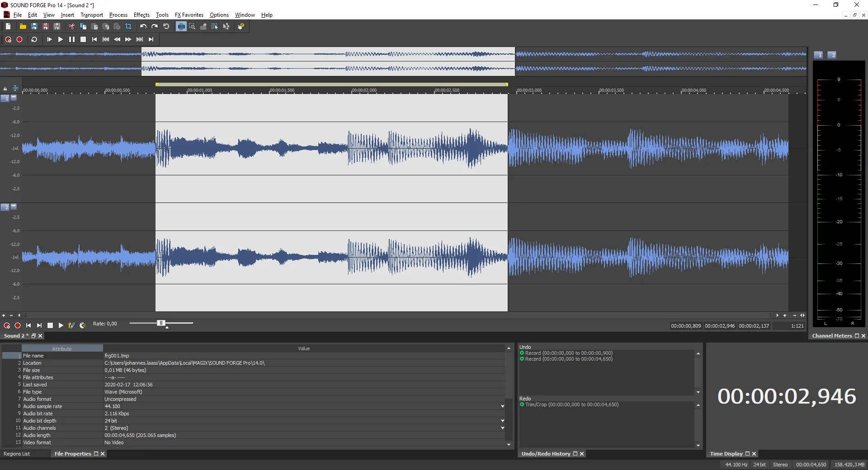This screenshot has width=868, height=470.
Task: Click the Save floppy disk icon
Action: (x=34, y=27)
